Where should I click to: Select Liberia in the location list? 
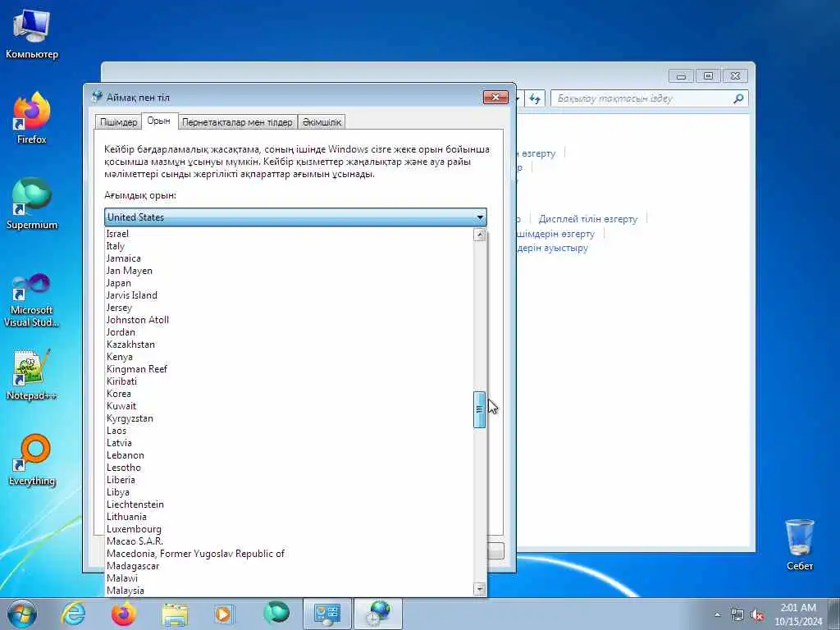pos(290,480)
